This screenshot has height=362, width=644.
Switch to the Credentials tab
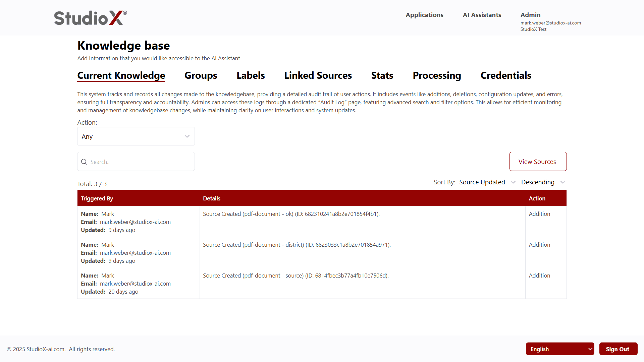coord(506,75)
